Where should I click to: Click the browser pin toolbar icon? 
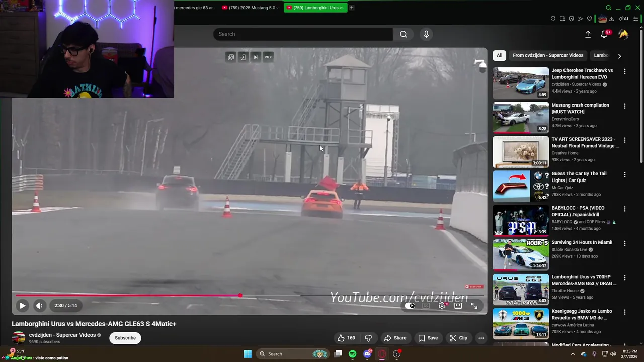(553, 19)
